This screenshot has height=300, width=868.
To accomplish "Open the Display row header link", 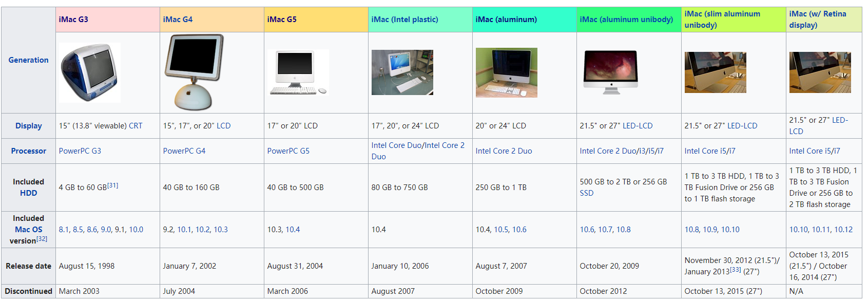I will pyautogui.click(x=29, y=126).
